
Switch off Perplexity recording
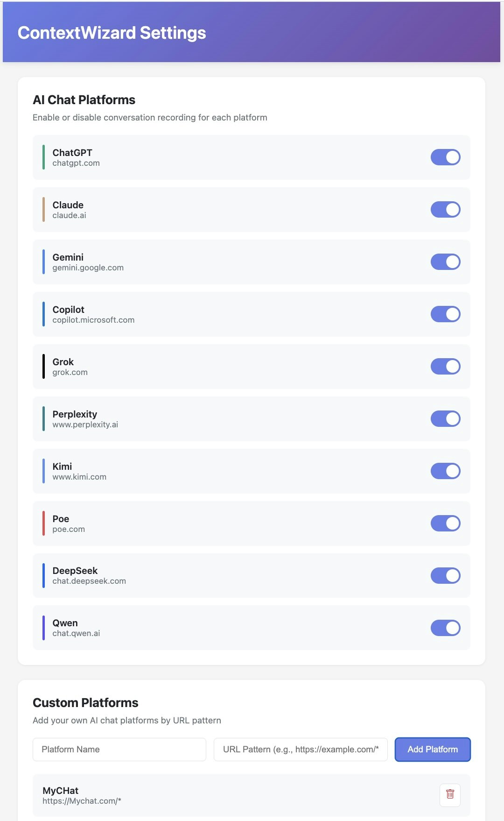coord(445,418)
